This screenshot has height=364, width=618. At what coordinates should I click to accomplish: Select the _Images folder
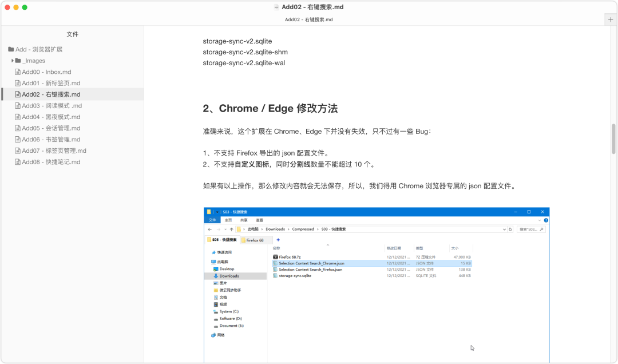pos(30,61)
